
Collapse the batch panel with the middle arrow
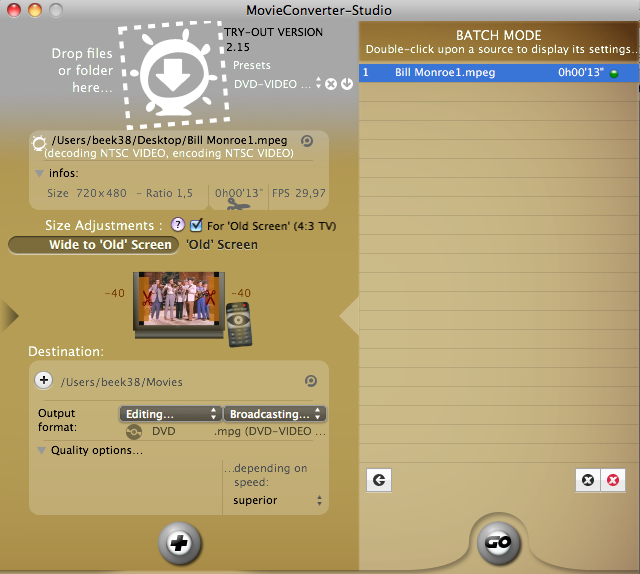click(x=349, y=316)
